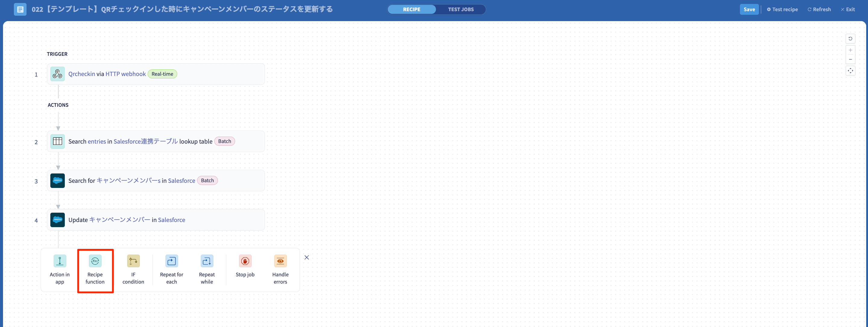The image size is (868, 327).
Task: Click the step number 1 label
Action: point(36,75)
